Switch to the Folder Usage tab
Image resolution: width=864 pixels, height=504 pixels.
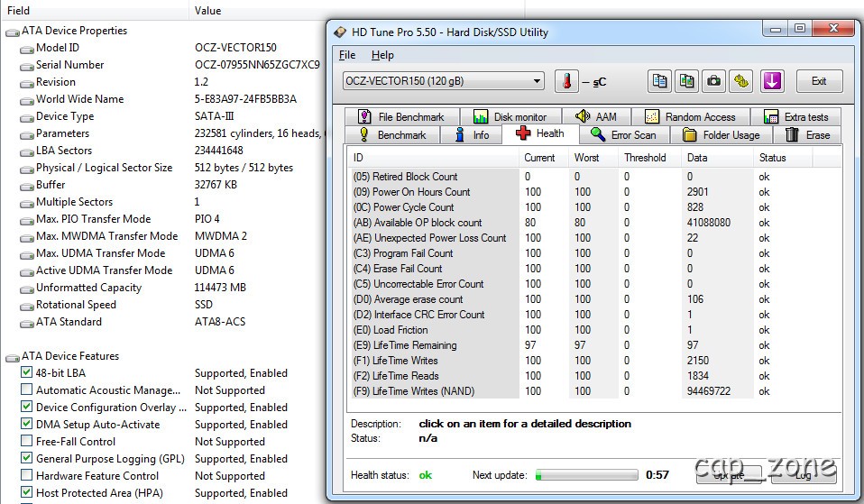722,135
